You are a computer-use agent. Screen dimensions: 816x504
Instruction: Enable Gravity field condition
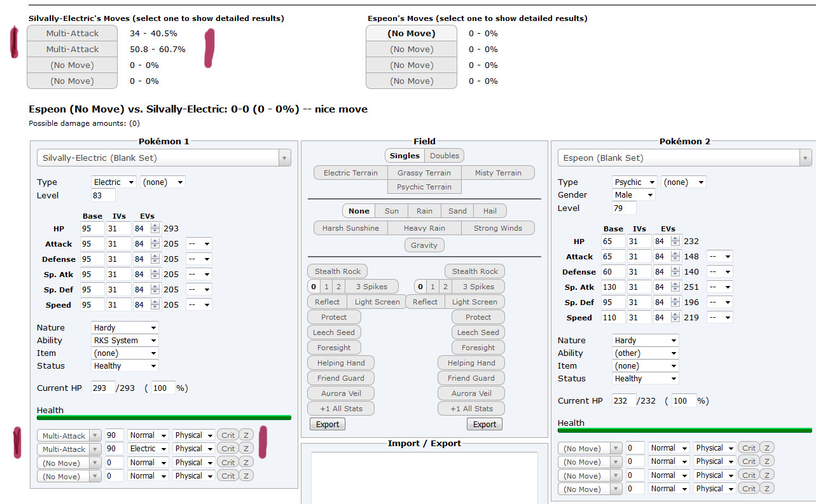click(x=424, y=245)
